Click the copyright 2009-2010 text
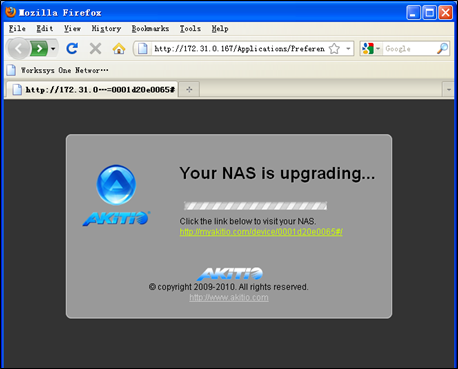This screenshot has width=458, height=369. tap(228, 287)
